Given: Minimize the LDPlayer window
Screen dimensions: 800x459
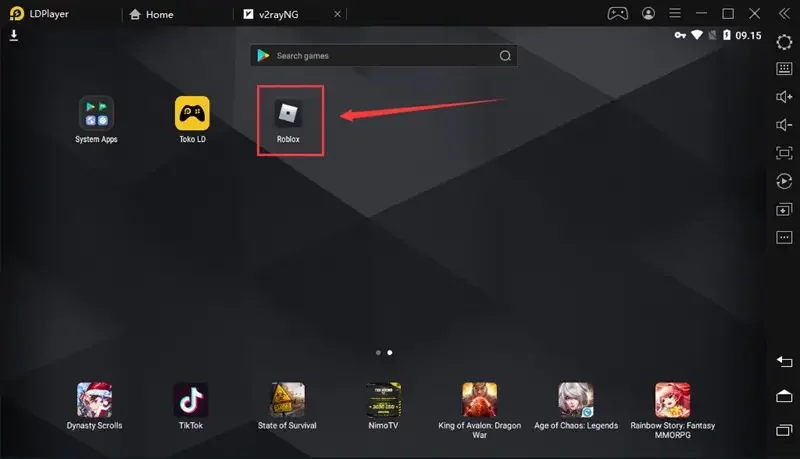Looking at the screenshot, I should [702, 13].
